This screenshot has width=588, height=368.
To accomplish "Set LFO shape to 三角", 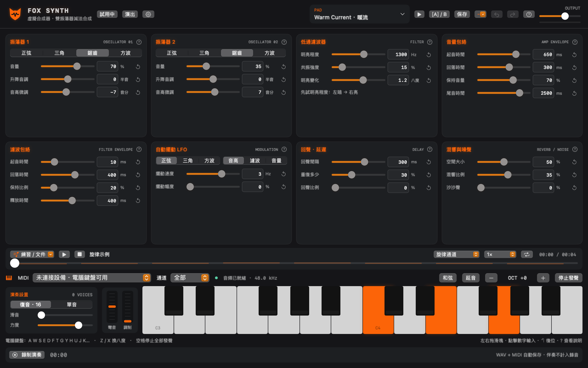I will [x=188, y=161].
